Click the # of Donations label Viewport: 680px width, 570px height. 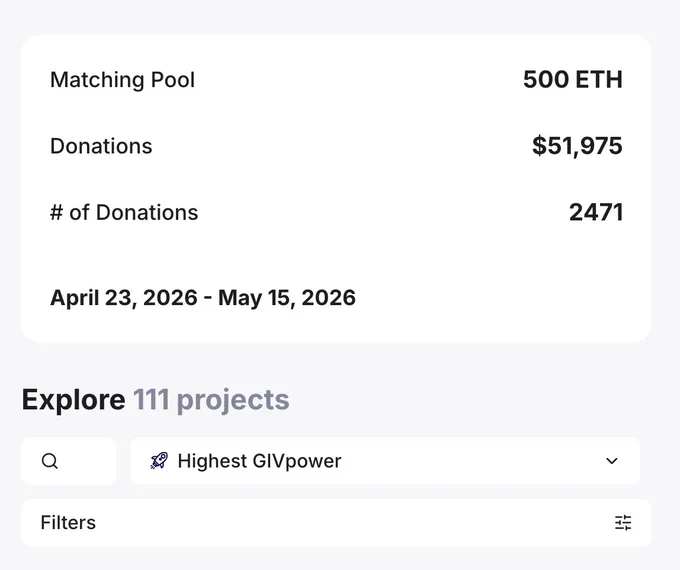(124, 213)
